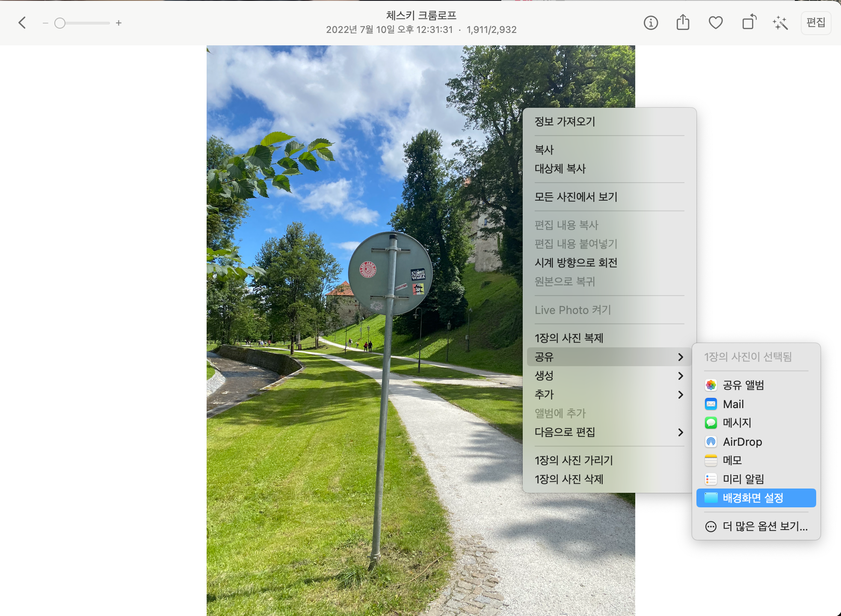Image resolution: width=841 pixels, height=616 pixels.
Task: Open 더 많은 옵션 보기 entry
Action: tap(765, 526)
